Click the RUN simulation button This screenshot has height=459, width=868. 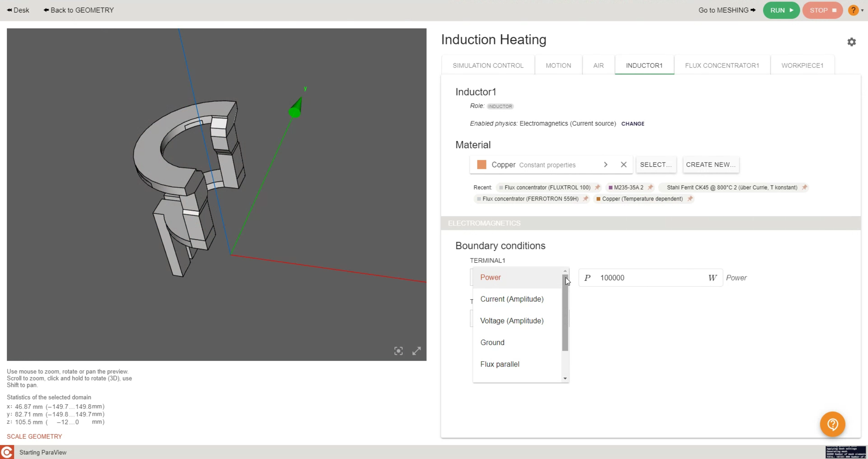click(x=781, y=10)
